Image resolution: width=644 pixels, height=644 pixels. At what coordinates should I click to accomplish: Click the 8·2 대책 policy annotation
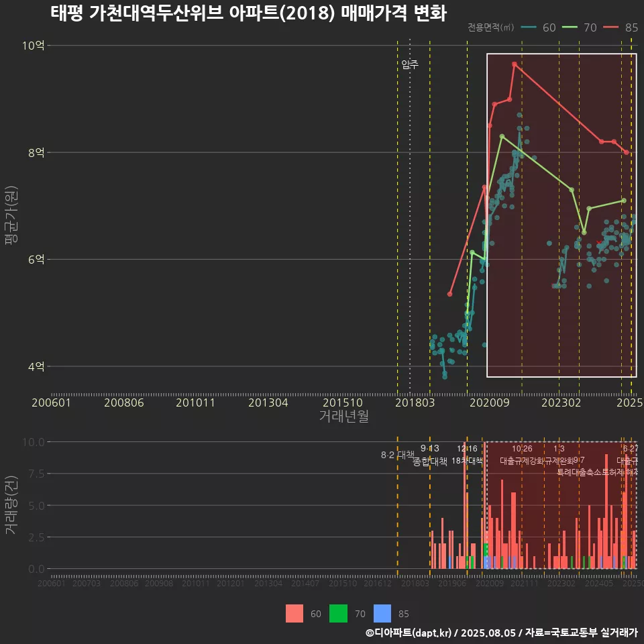point(398,455)
